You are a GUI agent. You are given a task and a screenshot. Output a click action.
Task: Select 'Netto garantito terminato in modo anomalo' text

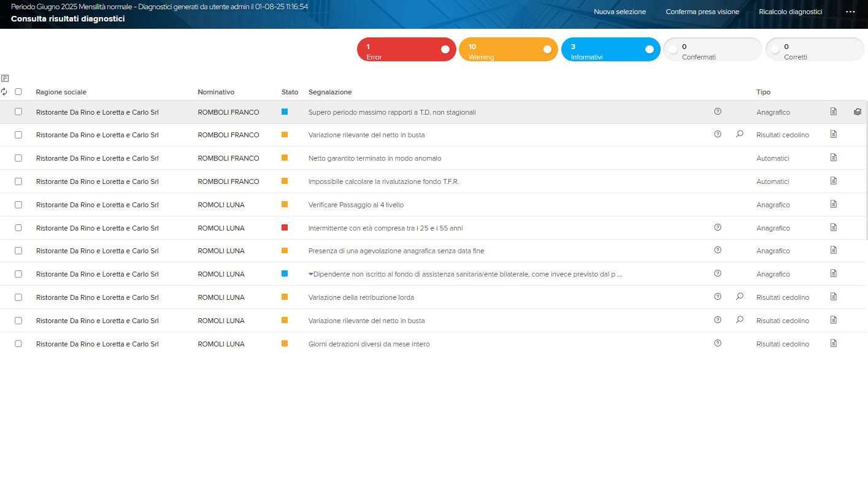tap(375, 158)
